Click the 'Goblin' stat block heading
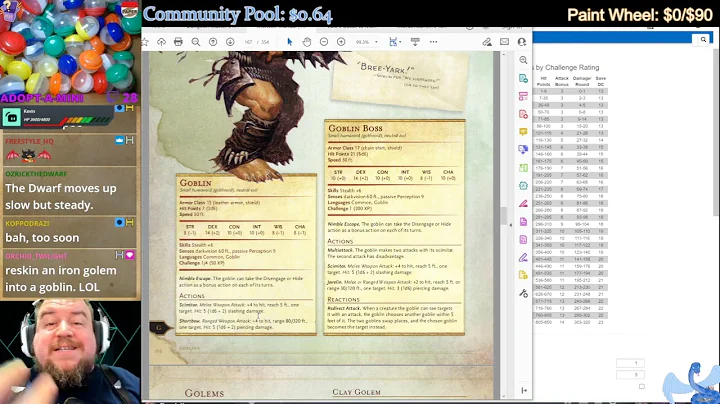 196,183
